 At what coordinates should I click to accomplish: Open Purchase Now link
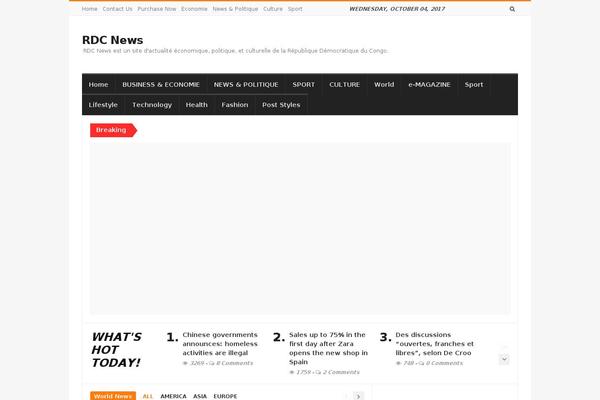(157, 9)
